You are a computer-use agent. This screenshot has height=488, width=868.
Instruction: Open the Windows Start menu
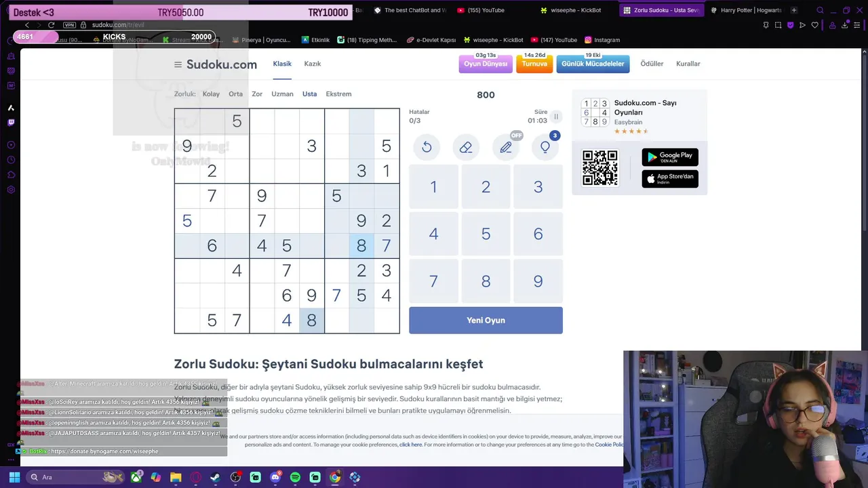[x=14, y=477]
